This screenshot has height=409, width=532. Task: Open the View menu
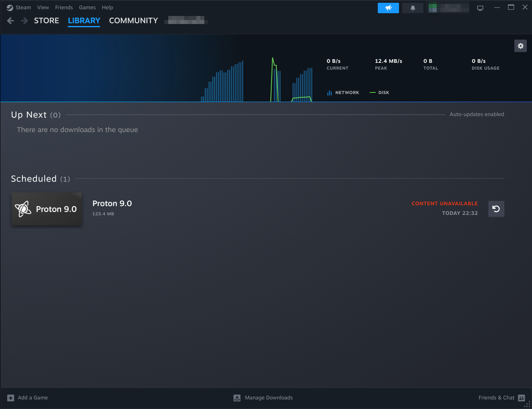click(x=43, y=8)
